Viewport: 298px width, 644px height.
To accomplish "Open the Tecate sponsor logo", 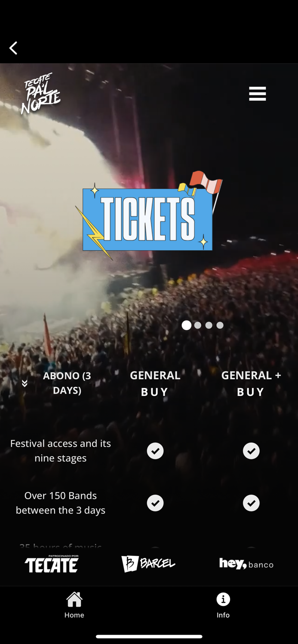I will [x=52, y=564].
